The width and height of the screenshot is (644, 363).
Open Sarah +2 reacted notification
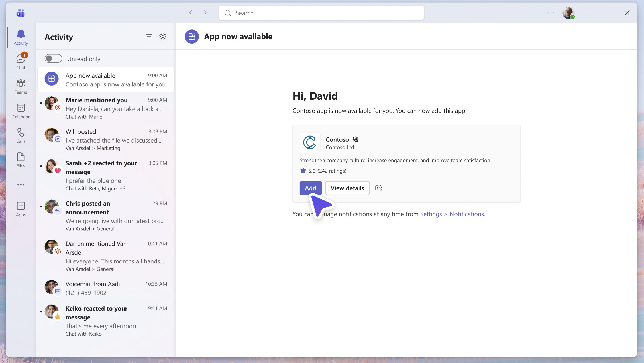pyautogui.click(x=106, y=175)
